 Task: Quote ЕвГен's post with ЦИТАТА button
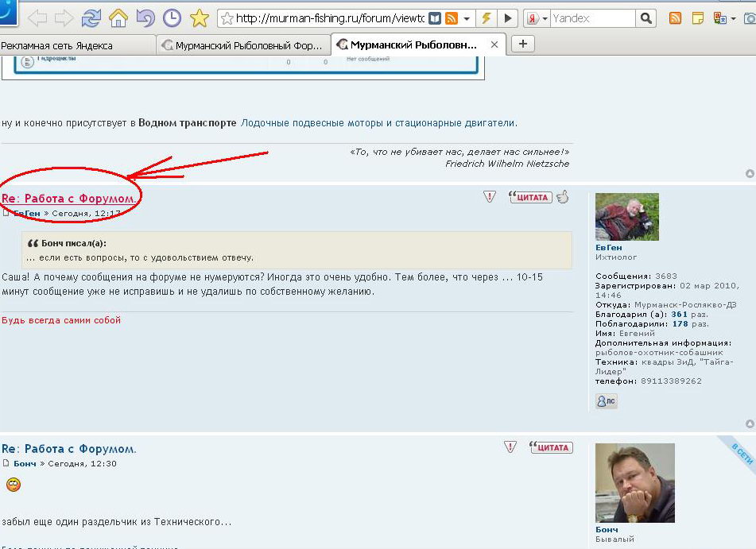pyautogui.click(x=530, y=197)
